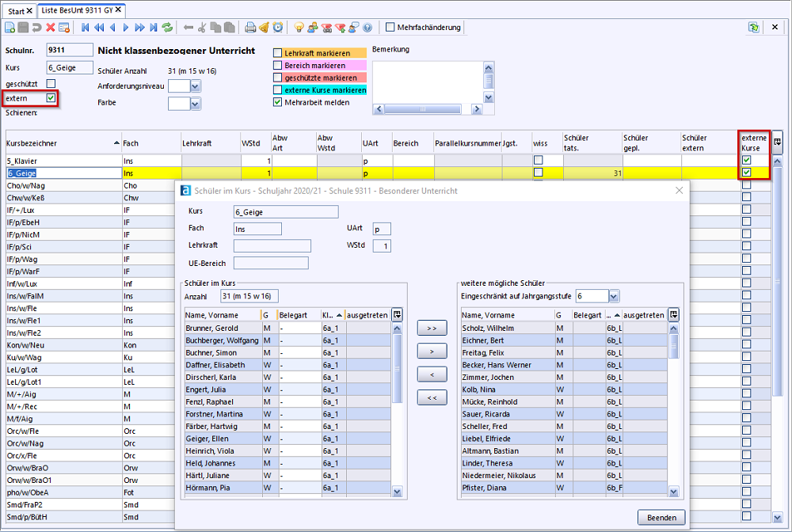The width and height of the screenshot is (792, 532).
Task: Toggle the Mehrfachänderung checkbox
Action: coord(390,27)
